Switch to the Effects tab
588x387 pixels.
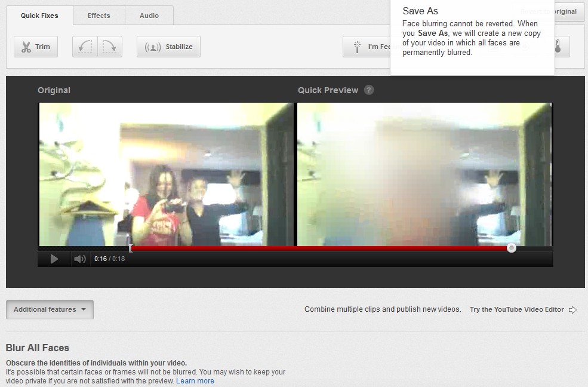tap(99, 16)
